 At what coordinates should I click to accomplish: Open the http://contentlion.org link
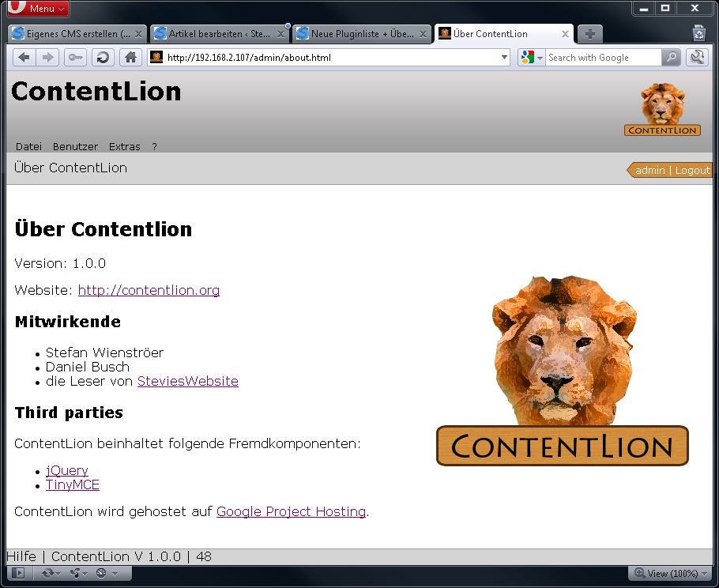click(x=149, y=290)
